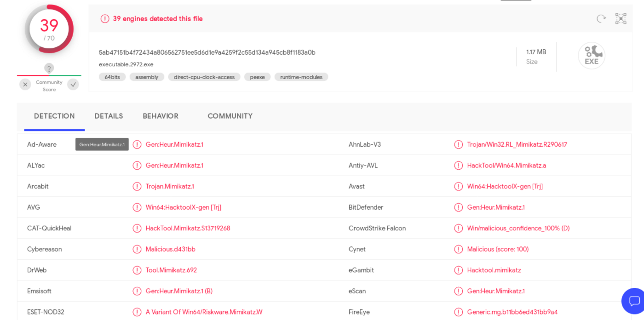Click the alert icon in the DrWeb row

[x=137, y=270]
